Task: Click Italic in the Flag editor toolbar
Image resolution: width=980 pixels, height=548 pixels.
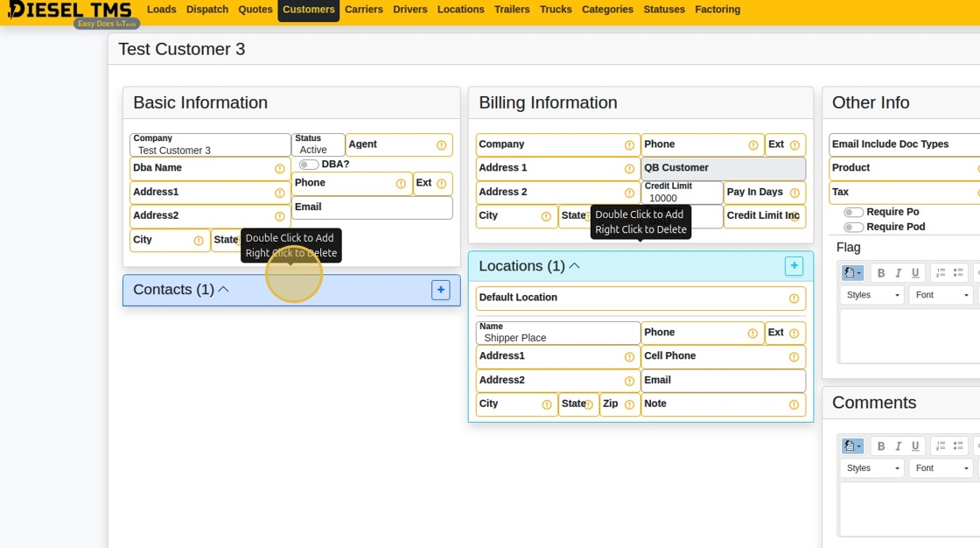Action: click(898, 273)
